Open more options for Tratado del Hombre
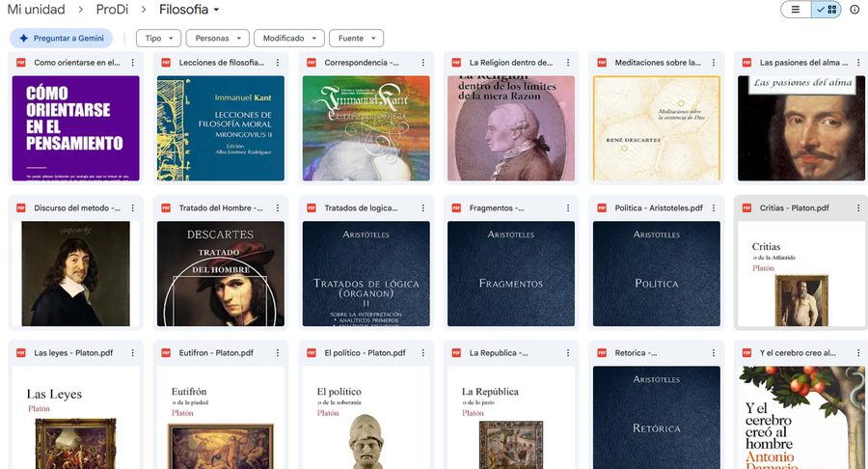Screen dimensions: 868x469 pyautogui.click(x=278, y=207)
